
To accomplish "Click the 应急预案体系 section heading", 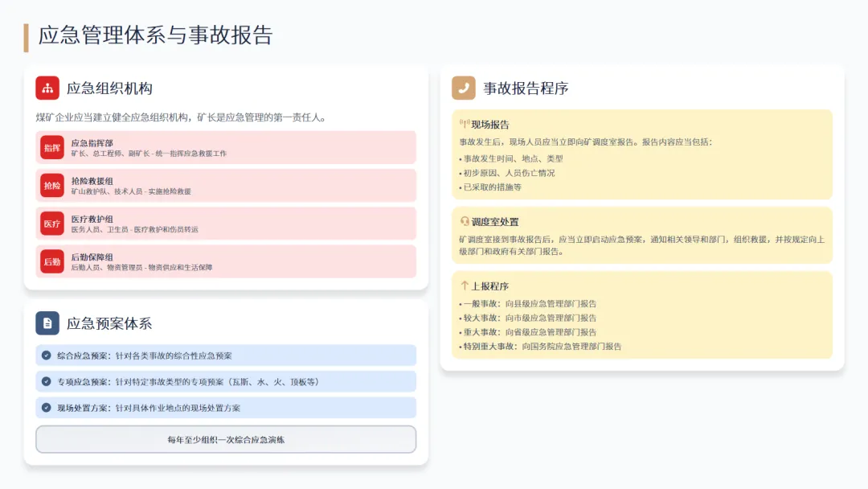I will click(109, 324).
